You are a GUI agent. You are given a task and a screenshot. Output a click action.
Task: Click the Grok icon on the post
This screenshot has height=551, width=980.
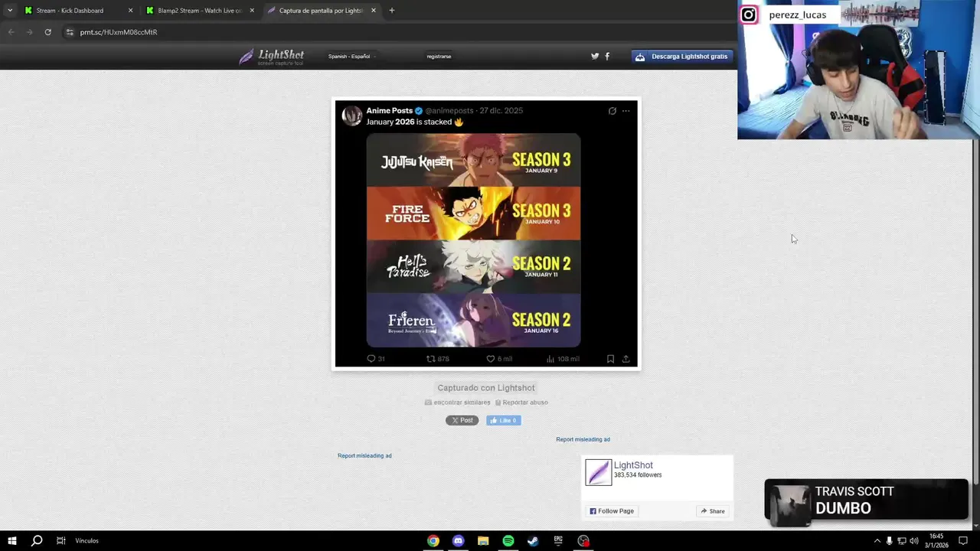[612, 111]
